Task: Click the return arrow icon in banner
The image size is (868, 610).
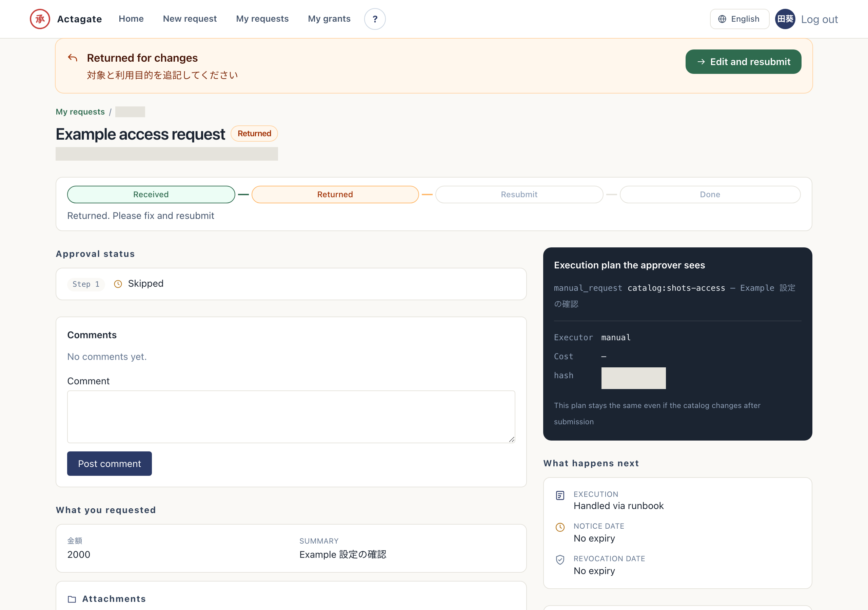Action: click(73, 58)
